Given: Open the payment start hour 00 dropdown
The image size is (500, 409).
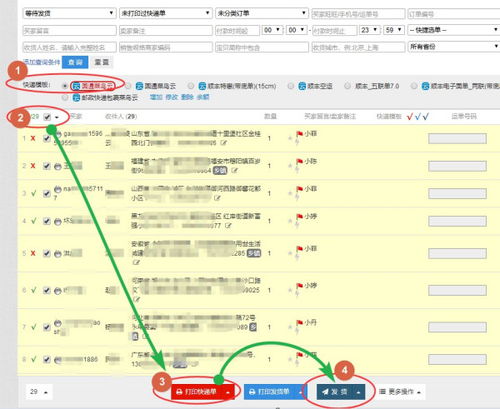Looking at the screenshot, I should 272,30.
